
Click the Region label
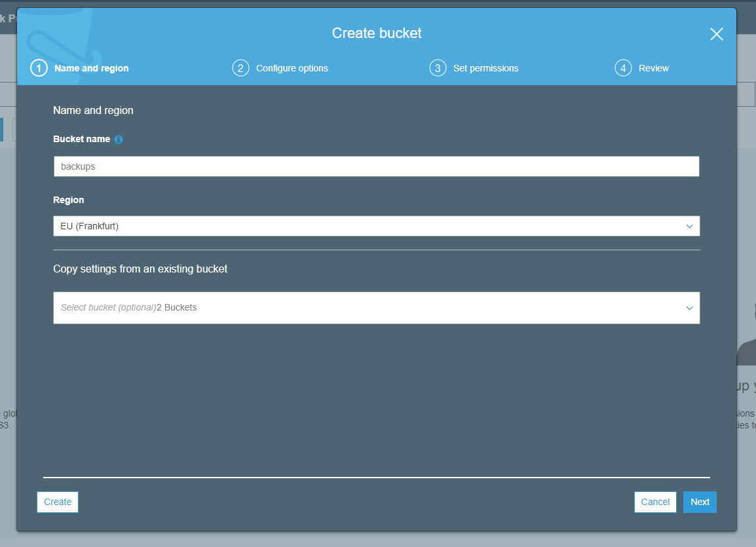click(x=69, y=200)
